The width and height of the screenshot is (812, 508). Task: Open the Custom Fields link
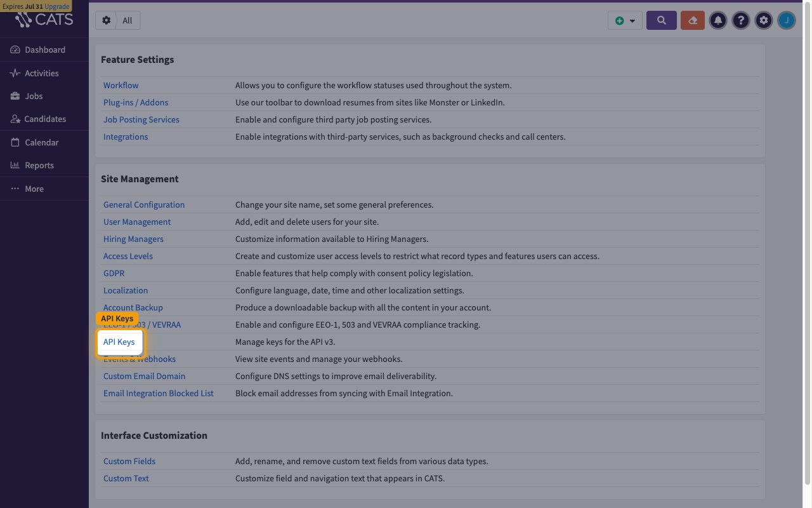coord(129,461)
